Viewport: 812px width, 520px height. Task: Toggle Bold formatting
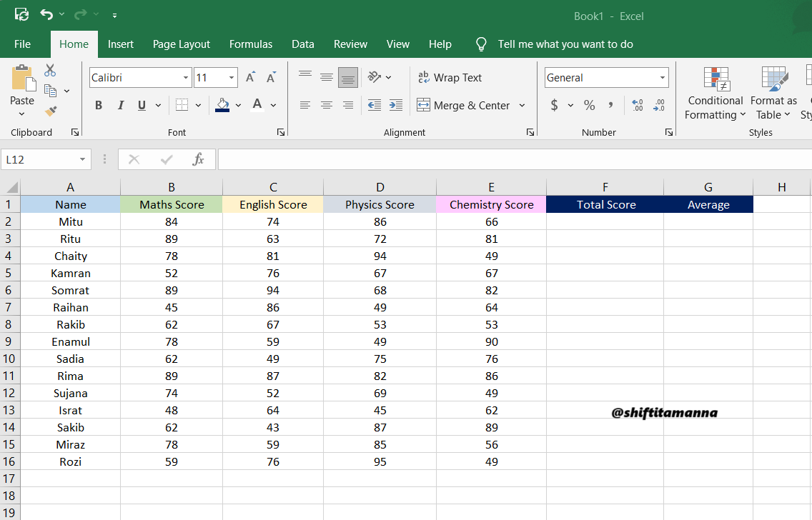[x=99, y=106]
